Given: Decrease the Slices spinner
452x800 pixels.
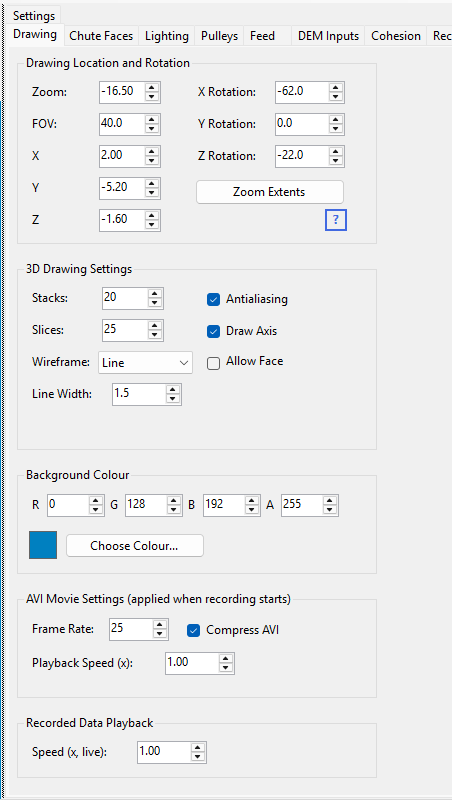Looking at the screenshot, I should coord(156,335).
